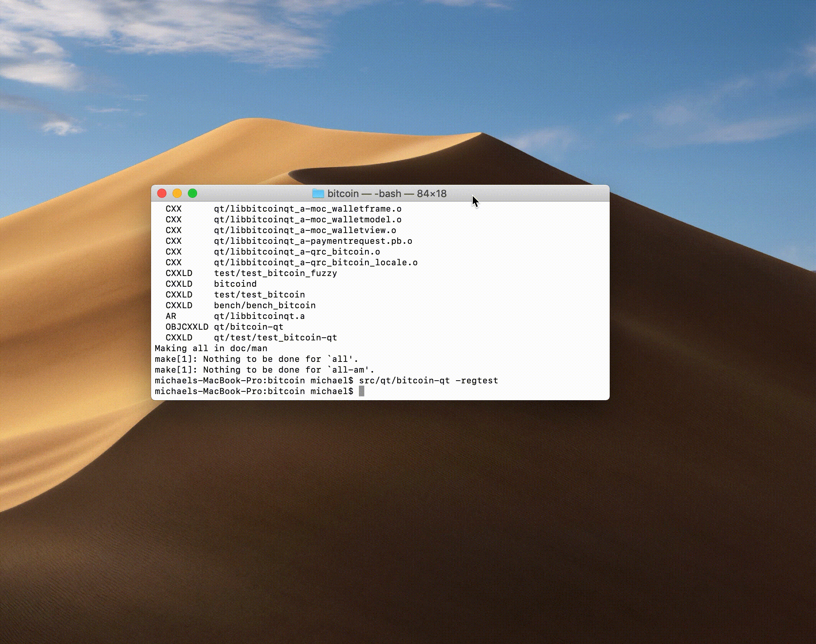Click the green zoom window button

pyautogui.click(x=192, y=193)
